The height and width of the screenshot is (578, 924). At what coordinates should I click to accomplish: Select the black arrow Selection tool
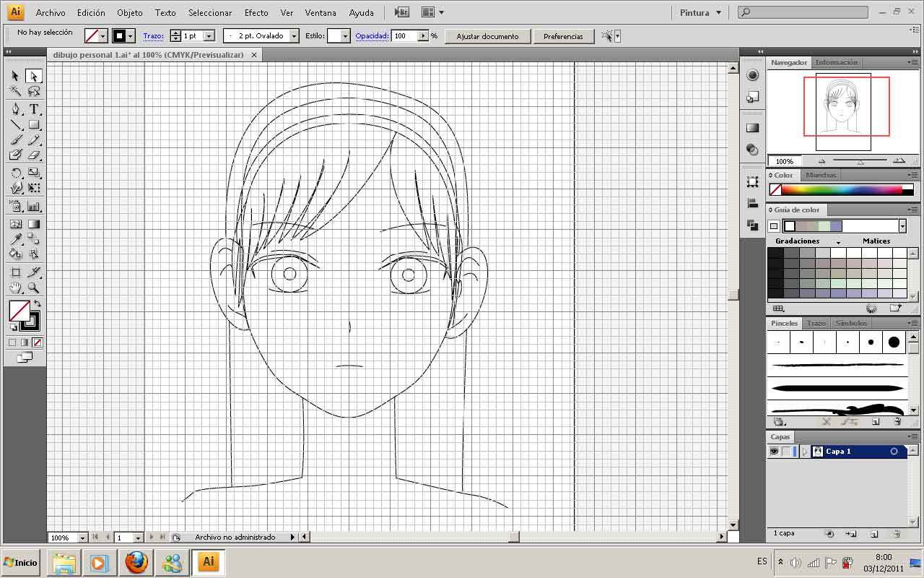15,76
